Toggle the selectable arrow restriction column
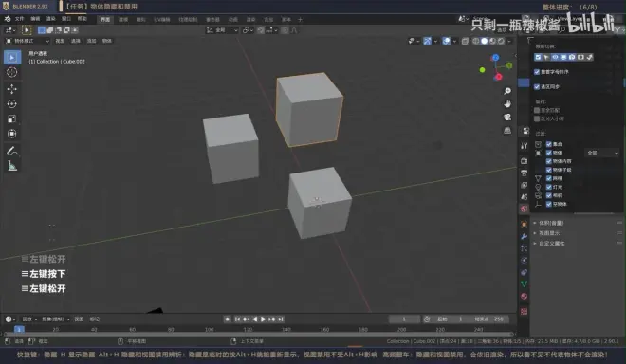Screen dimensions: 626x364 point(546,57)
